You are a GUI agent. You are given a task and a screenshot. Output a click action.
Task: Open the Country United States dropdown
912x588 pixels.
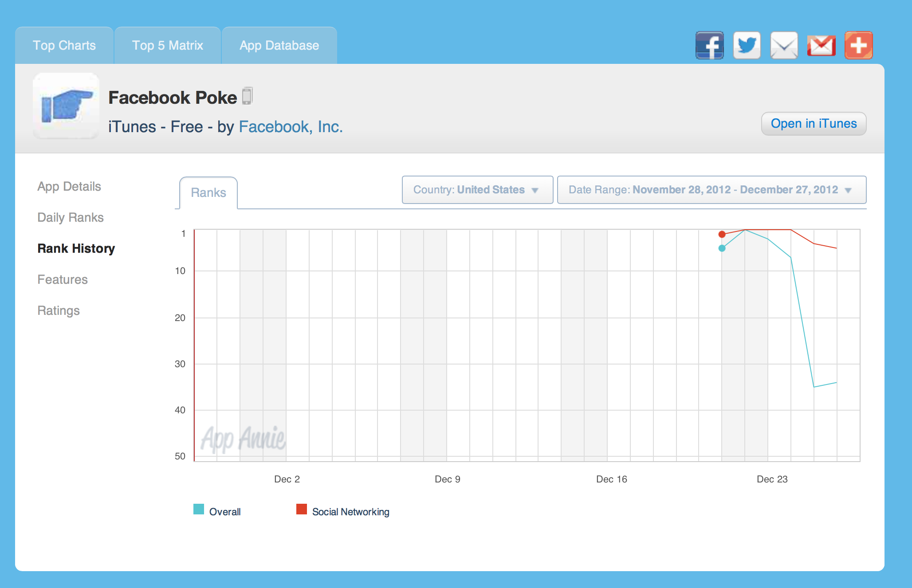point(477,190)
